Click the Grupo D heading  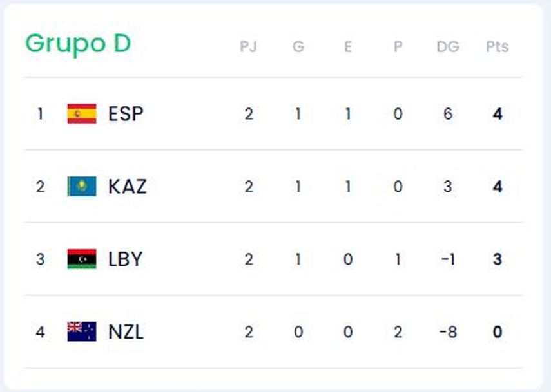[78, 44]
